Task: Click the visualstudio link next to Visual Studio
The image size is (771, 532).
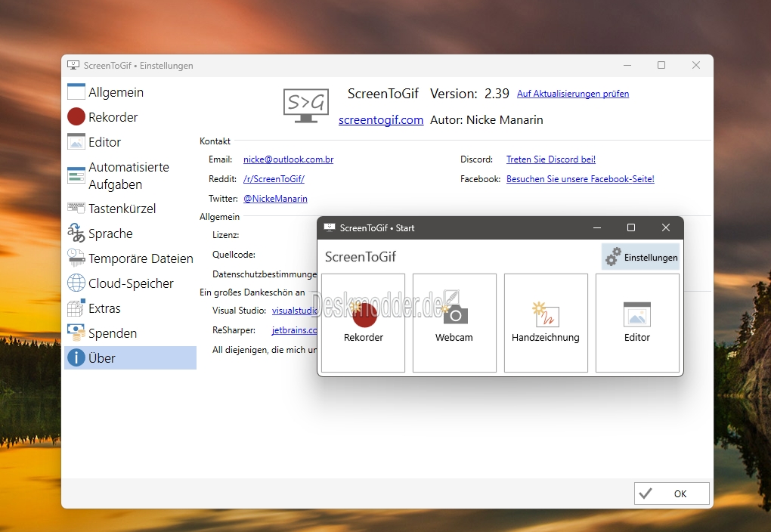Action: point(295,311)
